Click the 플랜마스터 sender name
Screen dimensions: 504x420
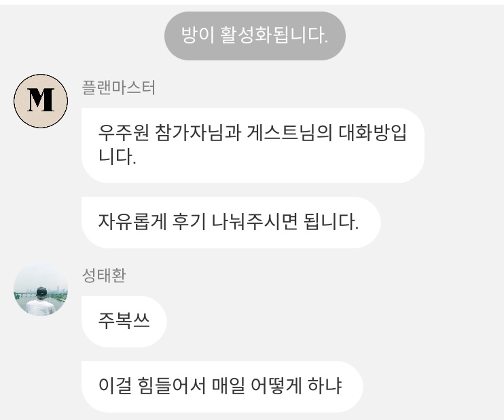click(119, 88)
